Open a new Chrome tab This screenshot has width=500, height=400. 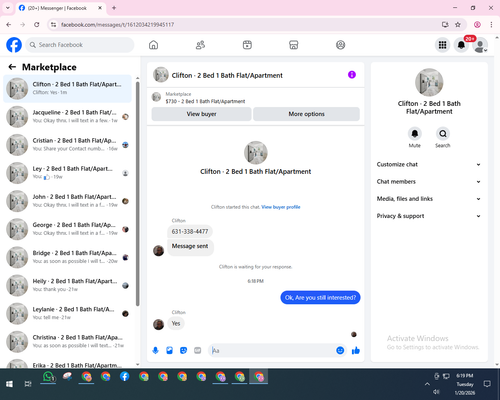[114, 8]
